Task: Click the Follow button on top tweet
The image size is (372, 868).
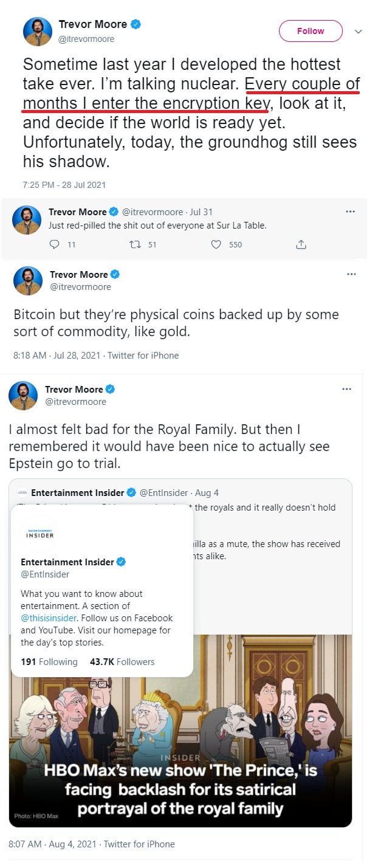Action: point(310,31)
